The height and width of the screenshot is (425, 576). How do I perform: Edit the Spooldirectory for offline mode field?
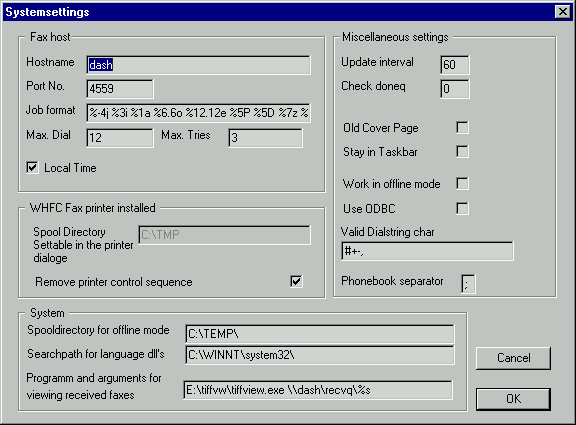[320, 334]
